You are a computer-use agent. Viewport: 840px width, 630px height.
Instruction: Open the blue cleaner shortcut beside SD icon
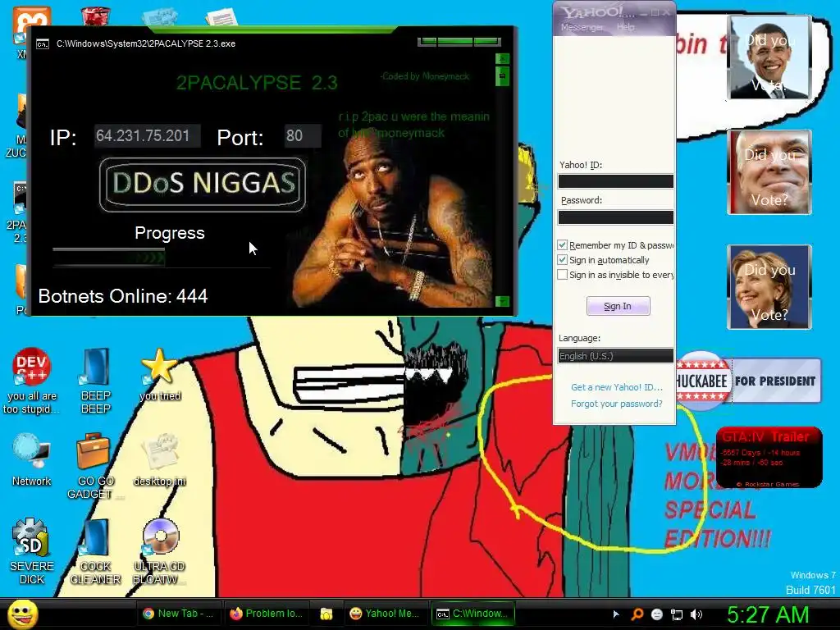pyautogui.click(x=95, y=537)
